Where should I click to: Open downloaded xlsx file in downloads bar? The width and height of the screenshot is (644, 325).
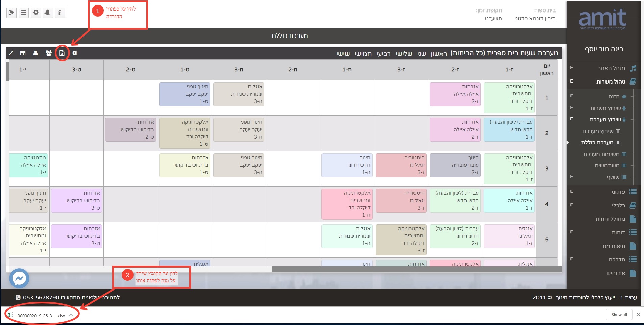click(41, 315)
